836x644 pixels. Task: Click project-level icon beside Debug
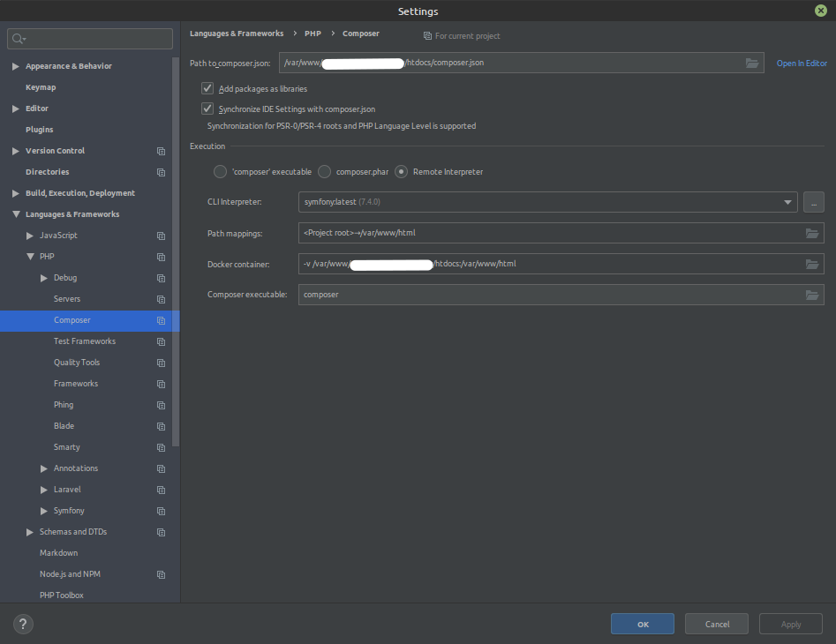coord(161,278)
